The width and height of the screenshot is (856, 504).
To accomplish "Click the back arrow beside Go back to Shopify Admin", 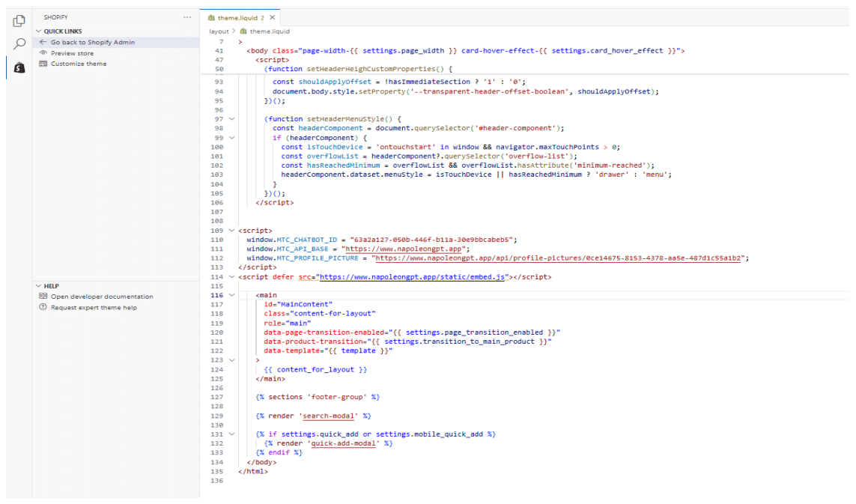I will (x=43, y=43).
